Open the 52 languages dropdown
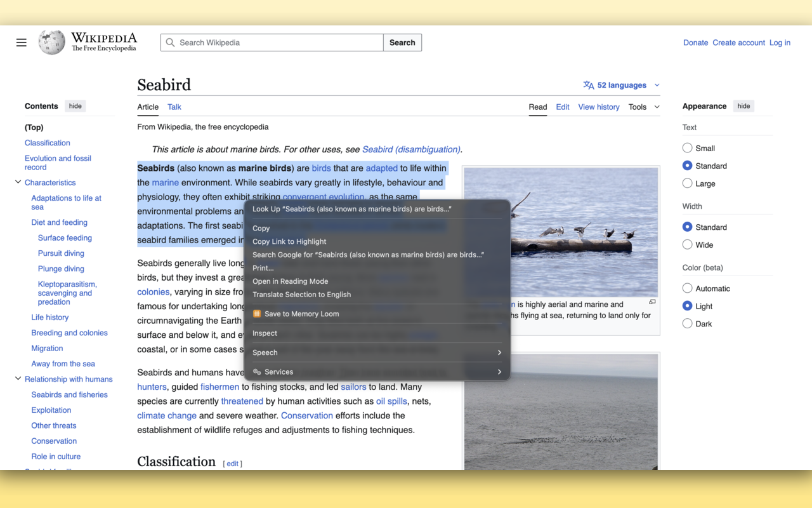Screen dimensions: 812x508 tap(622, 85)
